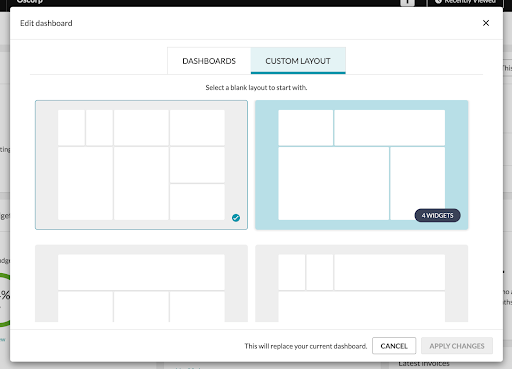Click the Cancel button
The height and width of the screenshot is (369, 512).
[x=394, y=346]
